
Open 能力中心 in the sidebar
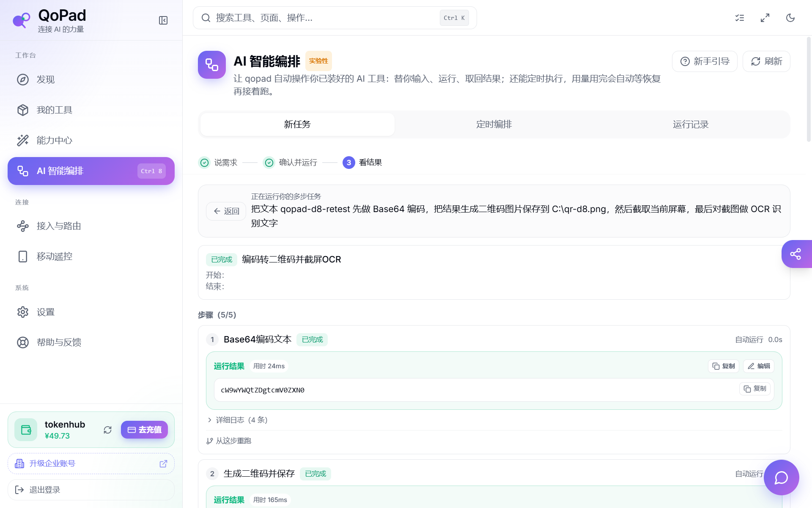91,141
